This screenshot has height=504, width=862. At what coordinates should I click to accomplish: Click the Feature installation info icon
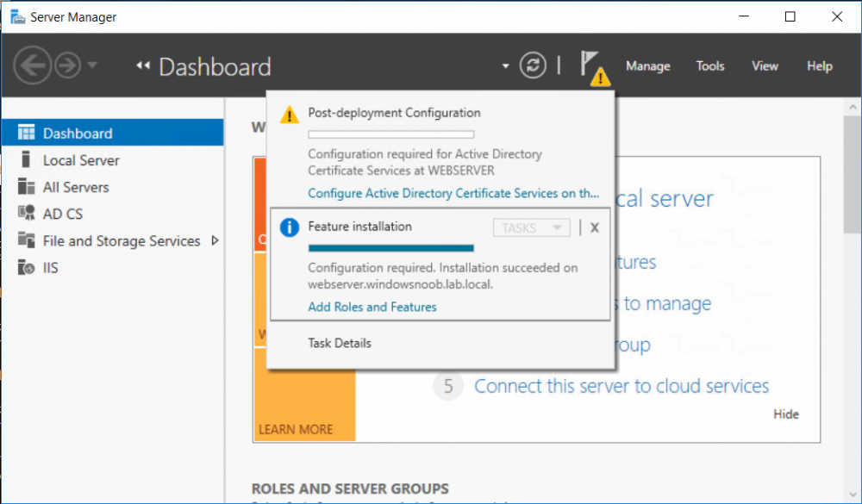coord(289,227)
